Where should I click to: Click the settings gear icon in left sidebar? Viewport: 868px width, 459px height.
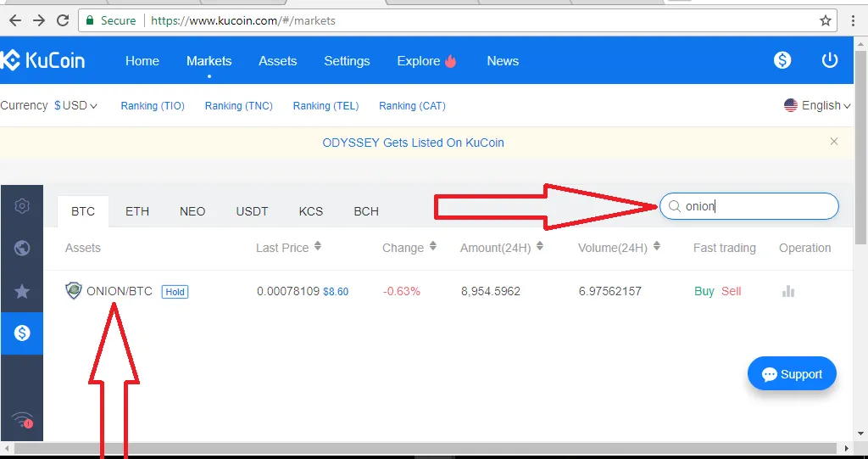click(x=22, y=206)
